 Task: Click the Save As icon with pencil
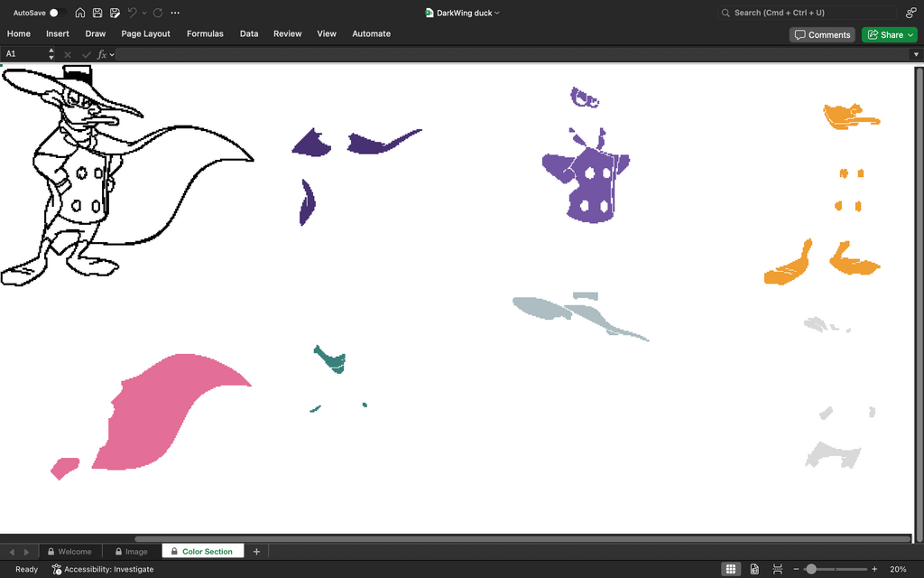coord(115,13)
